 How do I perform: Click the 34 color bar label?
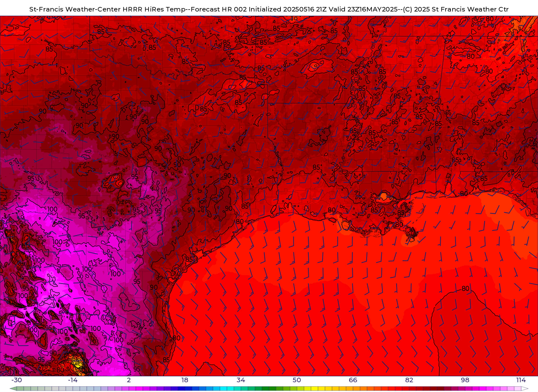tap(241, 380)
